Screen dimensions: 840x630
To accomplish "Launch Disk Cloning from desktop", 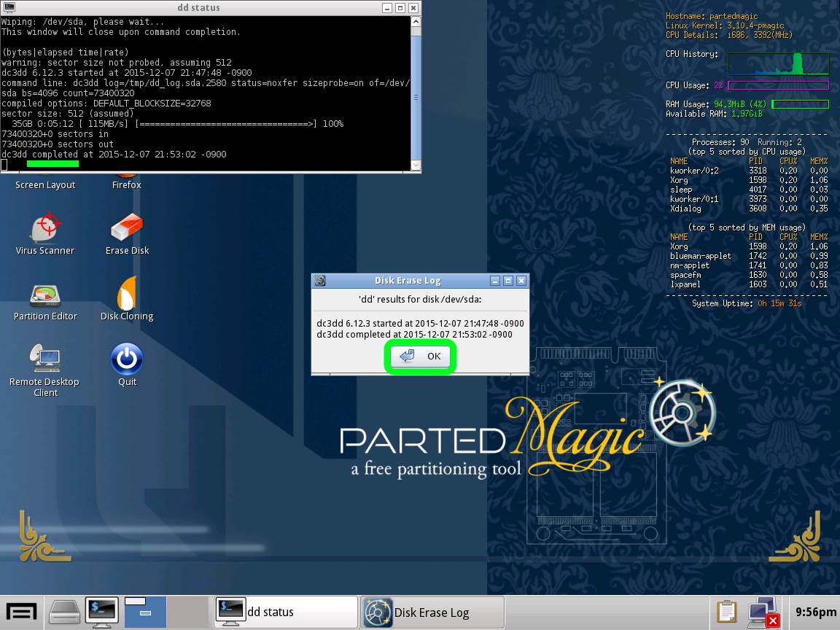I will point(127,298).
